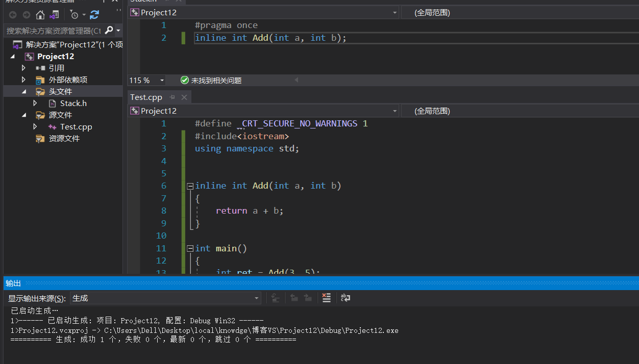Clear all output with red X icon
This screenshot has width=639, height=364.
point(327,298)
